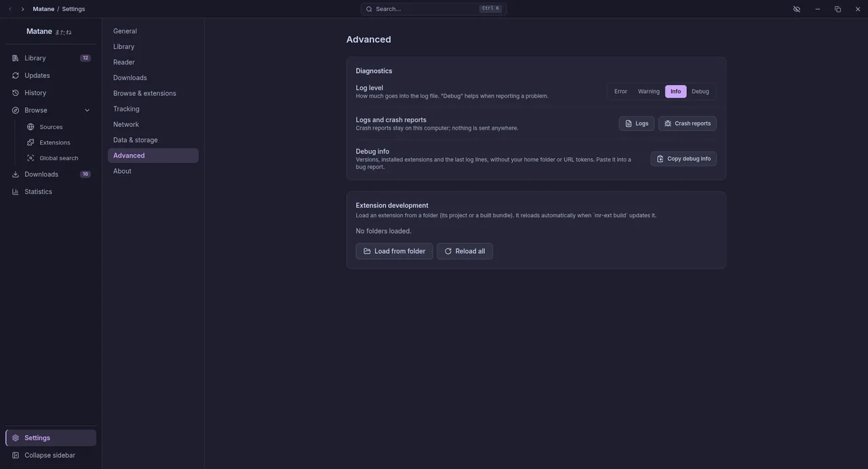
Task: Click the Downloads count badge 16
Action: point(85,174)
